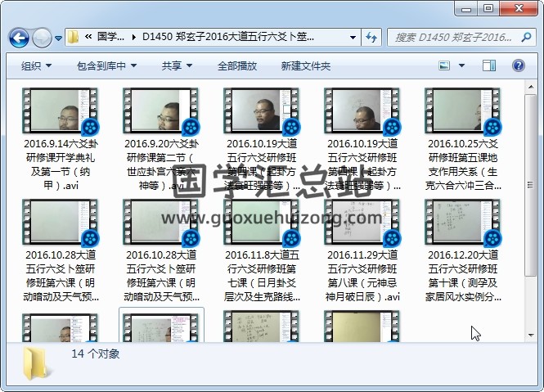Screen dimensions: 544x392
Task: Click the 14 个对象 status text
Action: tap(96, 354)
